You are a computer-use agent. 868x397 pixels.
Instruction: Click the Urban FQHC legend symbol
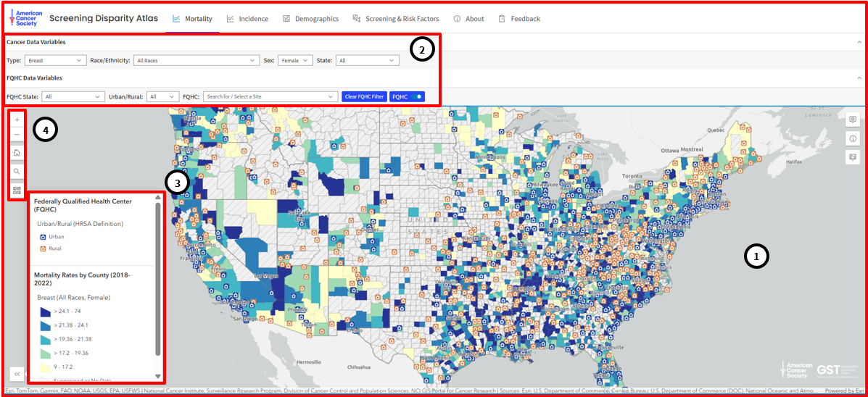(x=44, y=237)
